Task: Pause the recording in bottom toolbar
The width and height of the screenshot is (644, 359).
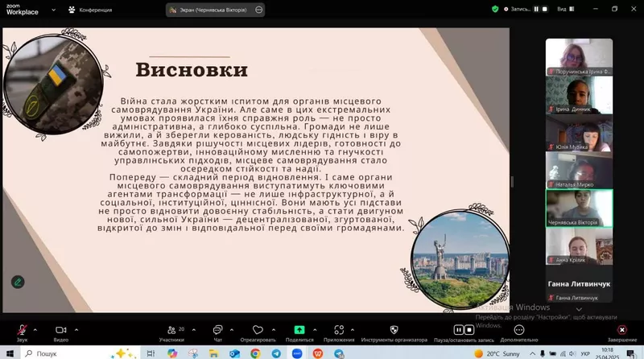Action: click(x=458, y=330)
